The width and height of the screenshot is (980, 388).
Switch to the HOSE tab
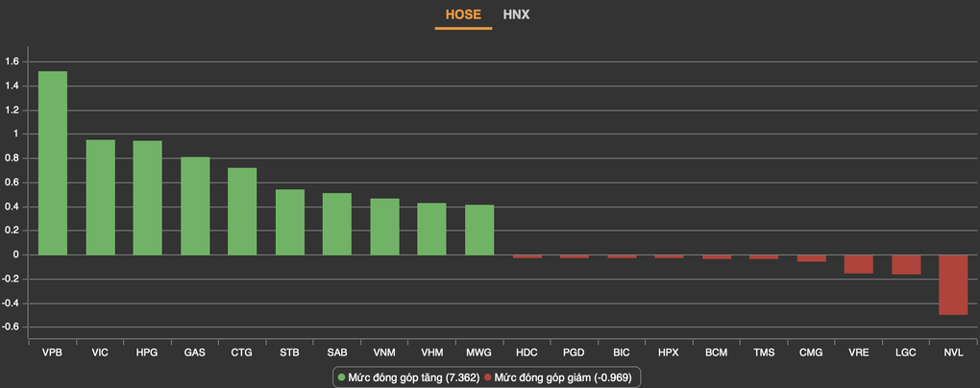point(463,15)
